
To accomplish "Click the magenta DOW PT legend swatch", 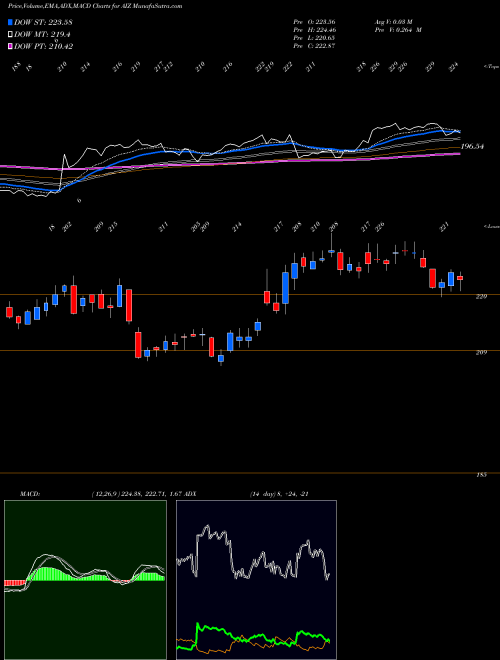I will [x=10, y=46].
